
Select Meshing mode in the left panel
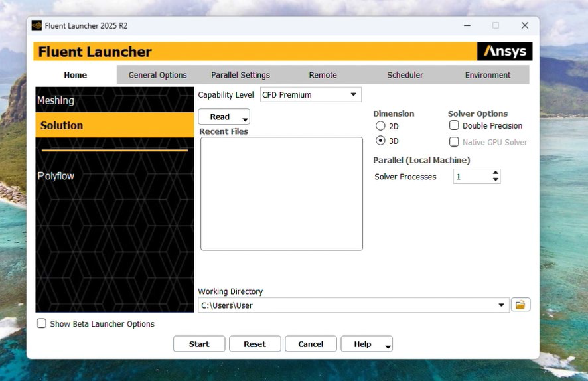[56, 100]
